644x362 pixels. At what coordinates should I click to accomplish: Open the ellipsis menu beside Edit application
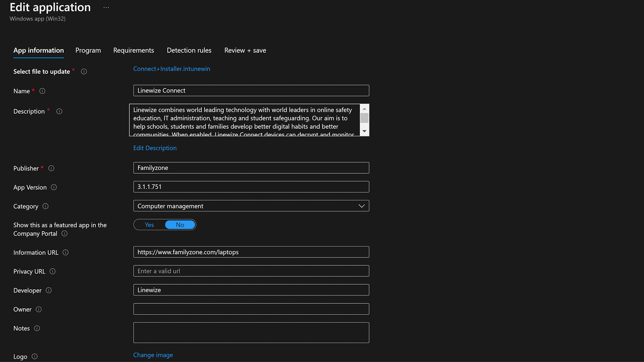tap(106, 7)
